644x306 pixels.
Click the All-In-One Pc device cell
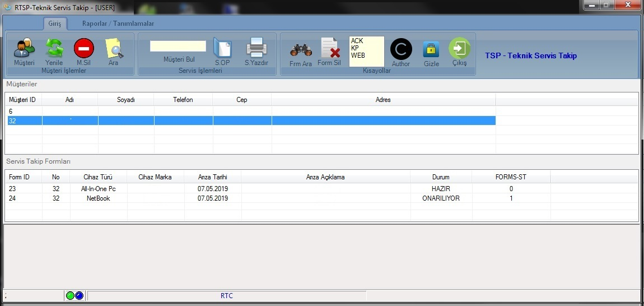tap(99, 189)
